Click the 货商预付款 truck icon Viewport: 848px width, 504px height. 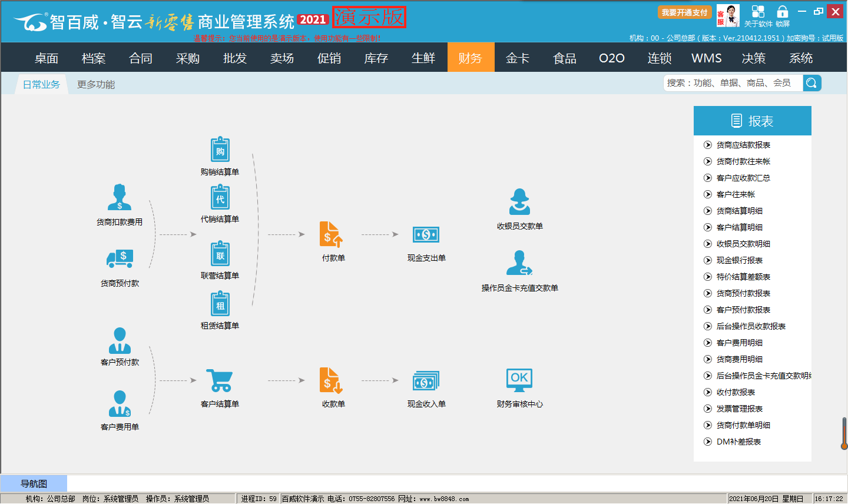pos(120,258)
